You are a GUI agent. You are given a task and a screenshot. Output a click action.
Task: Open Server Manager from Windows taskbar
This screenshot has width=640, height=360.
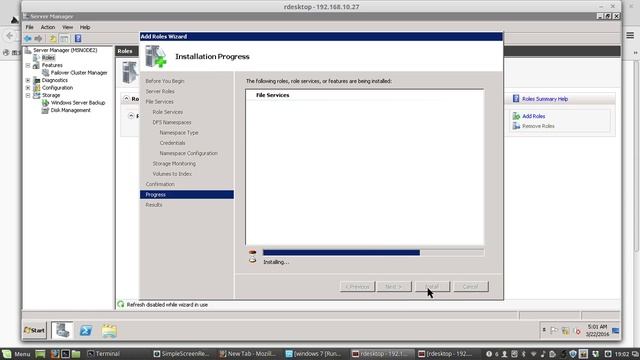(62, 330)
